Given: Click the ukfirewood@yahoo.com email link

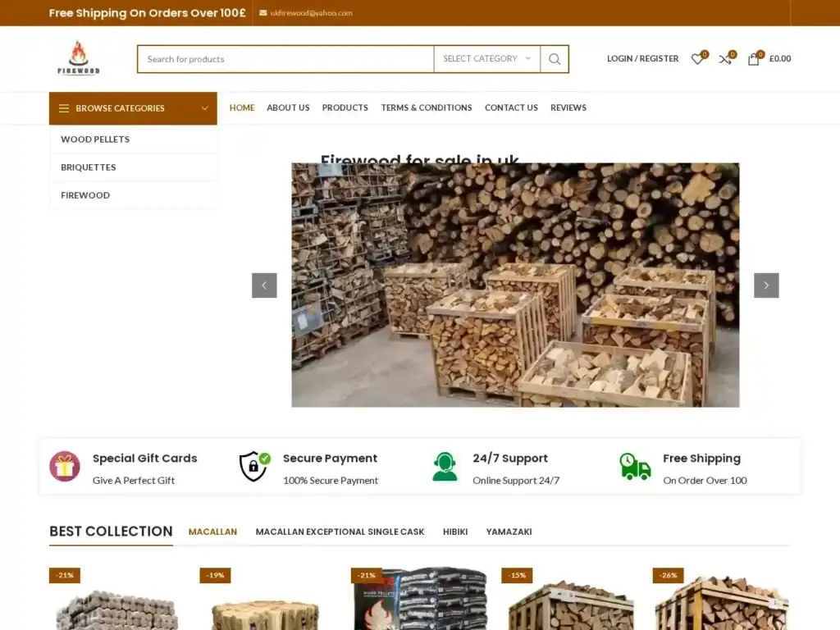Looking at the screenshot, I should 311,13.
